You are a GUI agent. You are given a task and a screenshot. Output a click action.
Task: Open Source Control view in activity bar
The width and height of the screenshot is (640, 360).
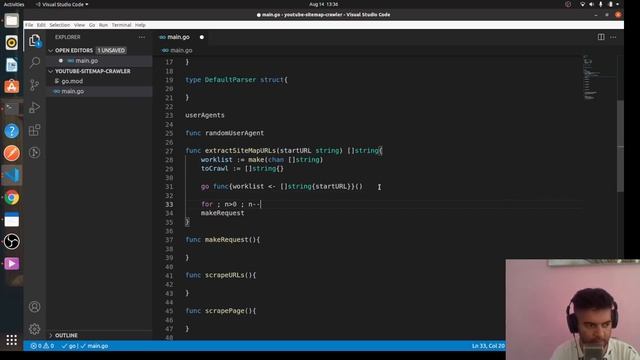pos(35,85)
